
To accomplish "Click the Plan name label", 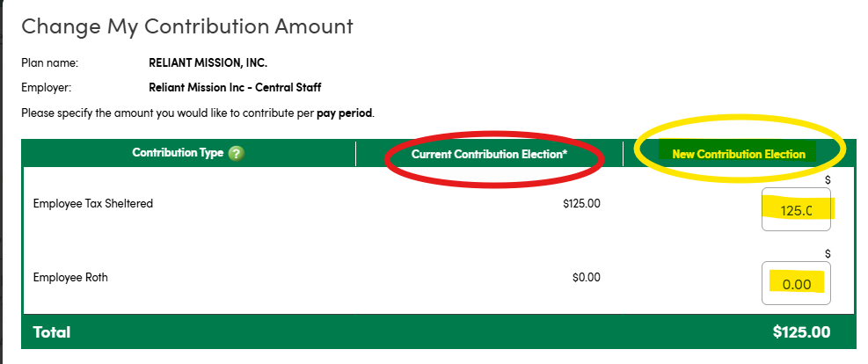I will click(x=50, y=63).
